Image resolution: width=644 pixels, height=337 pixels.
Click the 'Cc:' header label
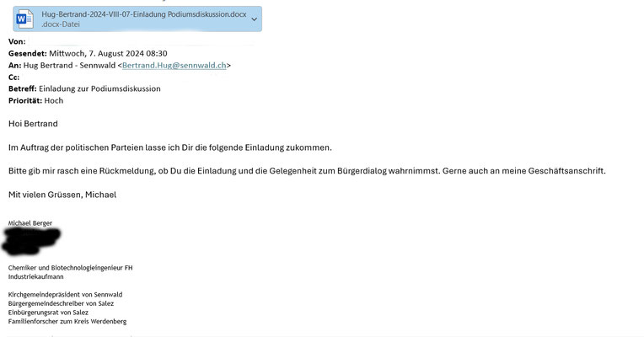click(x=13, y=78)
